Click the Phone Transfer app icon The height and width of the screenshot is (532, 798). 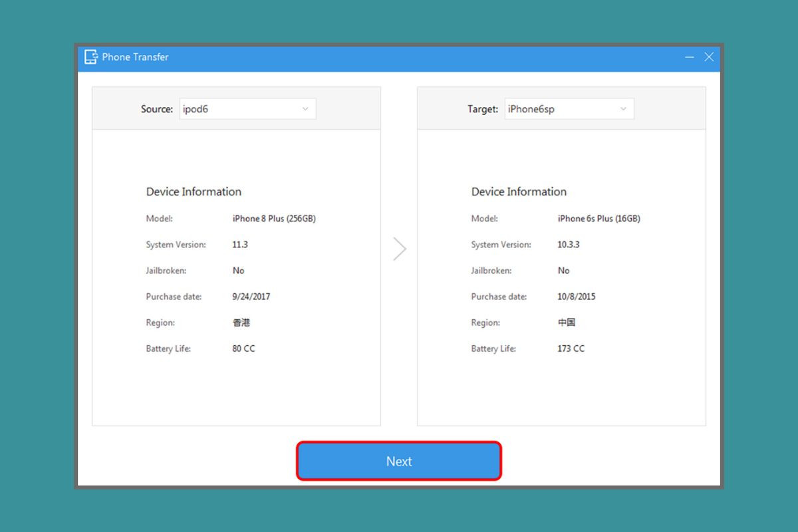pyautogui.click(x=91, y=57)
